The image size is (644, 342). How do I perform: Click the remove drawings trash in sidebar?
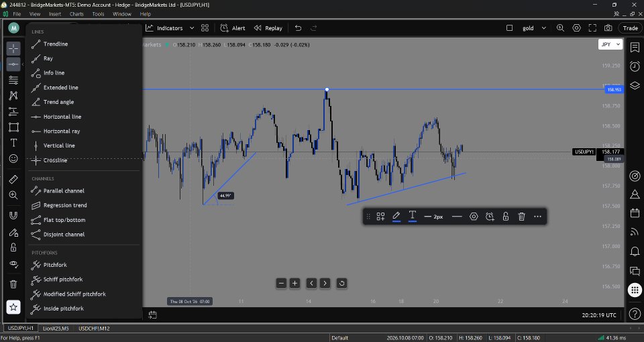pos(13,284)
